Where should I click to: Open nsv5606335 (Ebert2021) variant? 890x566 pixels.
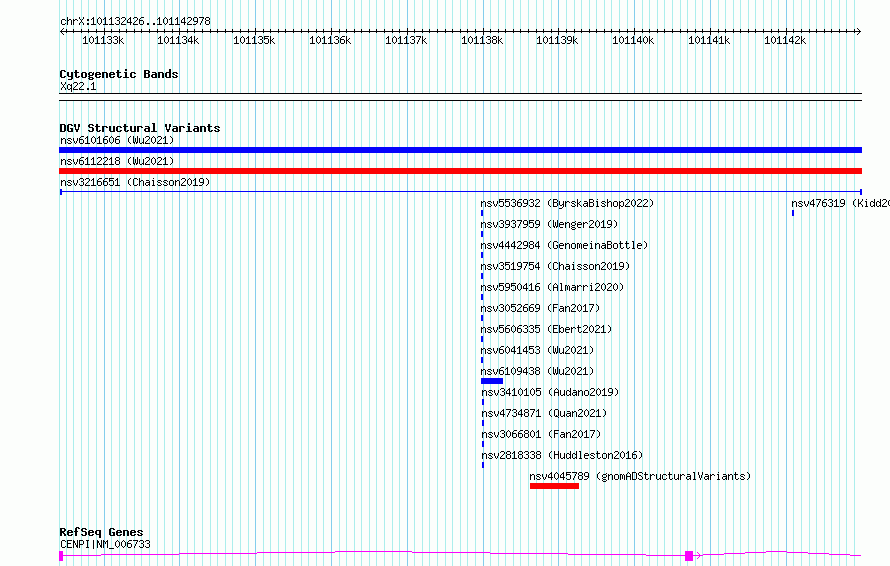(x=546, y=329)
